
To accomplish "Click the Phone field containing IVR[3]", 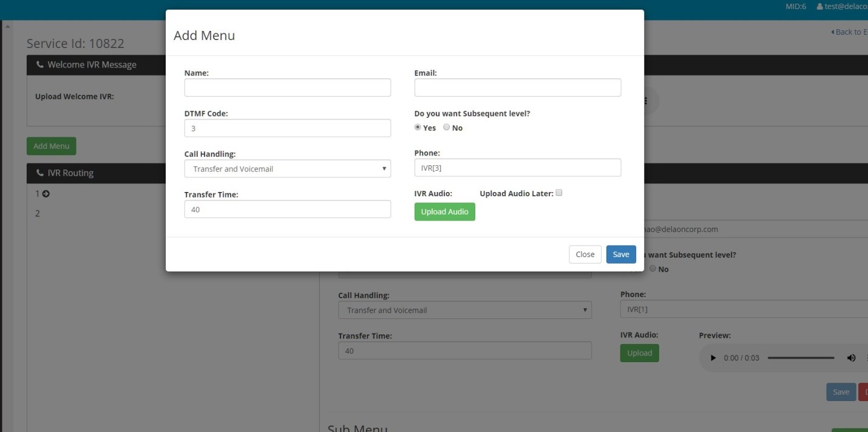I will coord(518,168).
